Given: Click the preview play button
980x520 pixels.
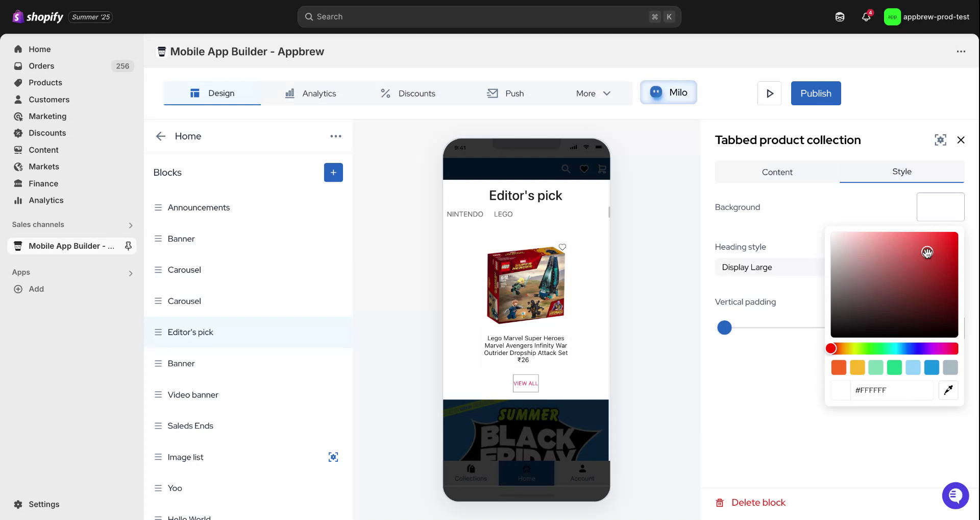Looking at the screenshot, I should coord(769,93).
